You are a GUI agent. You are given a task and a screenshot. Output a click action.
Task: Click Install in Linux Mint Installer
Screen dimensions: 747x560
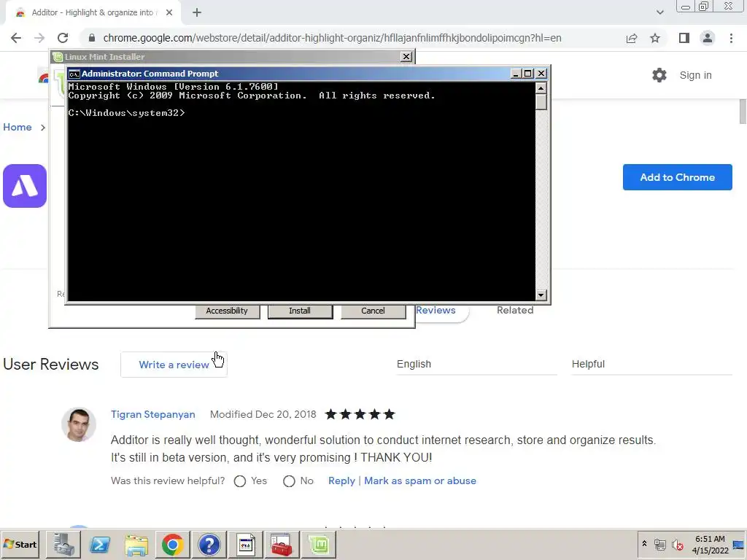point(300,311)
